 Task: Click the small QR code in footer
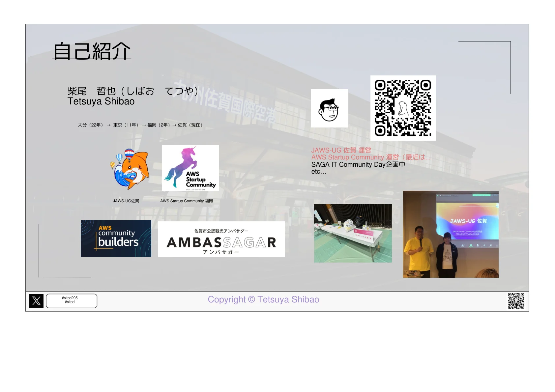click(516, 301)
